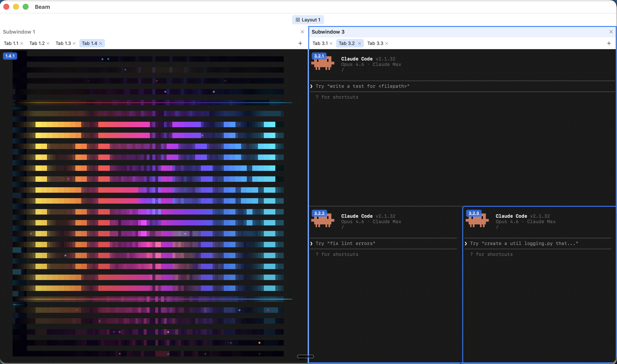The image size is (617, 364).
Task: Add a new tab in Subwindow 1
Action: (300, 43)
